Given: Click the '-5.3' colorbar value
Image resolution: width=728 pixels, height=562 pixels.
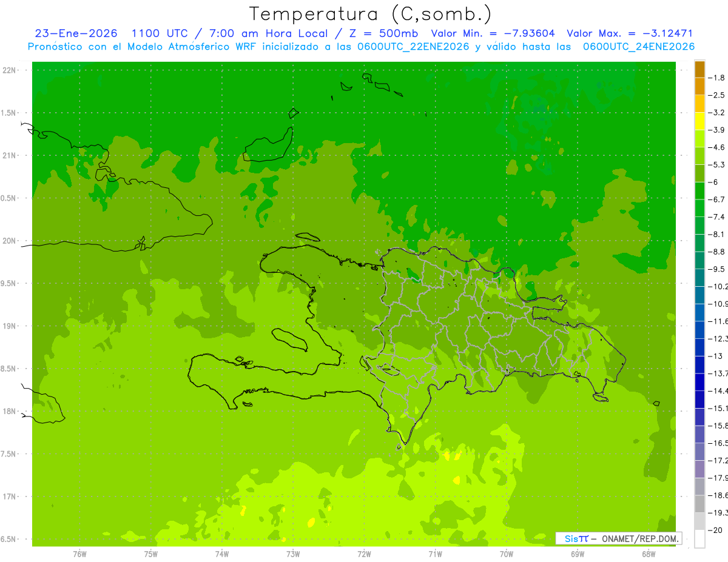Looking at the screenshot, I should (716, 164).
